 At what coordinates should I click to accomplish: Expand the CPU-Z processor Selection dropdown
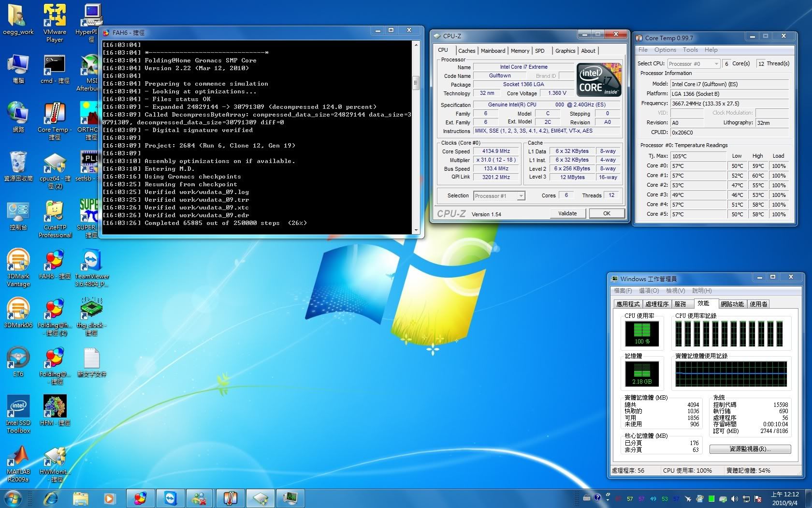(499, 196)
